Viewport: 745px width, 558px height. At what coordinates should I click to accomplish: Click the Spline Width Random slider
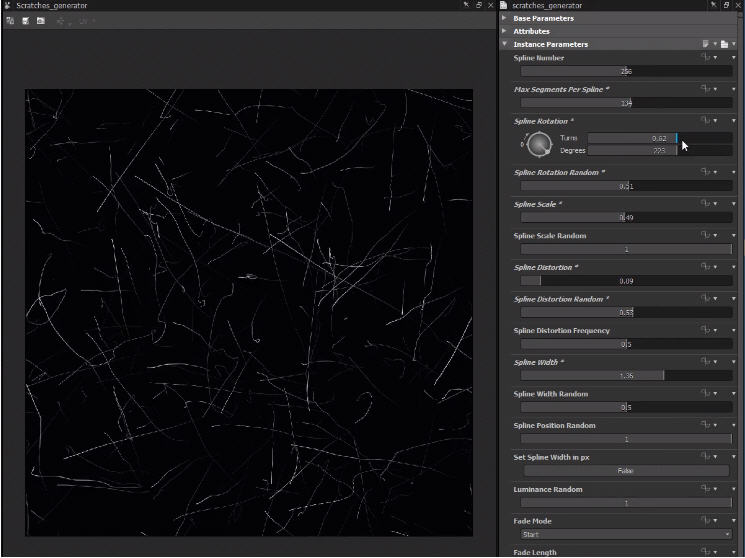626,407
